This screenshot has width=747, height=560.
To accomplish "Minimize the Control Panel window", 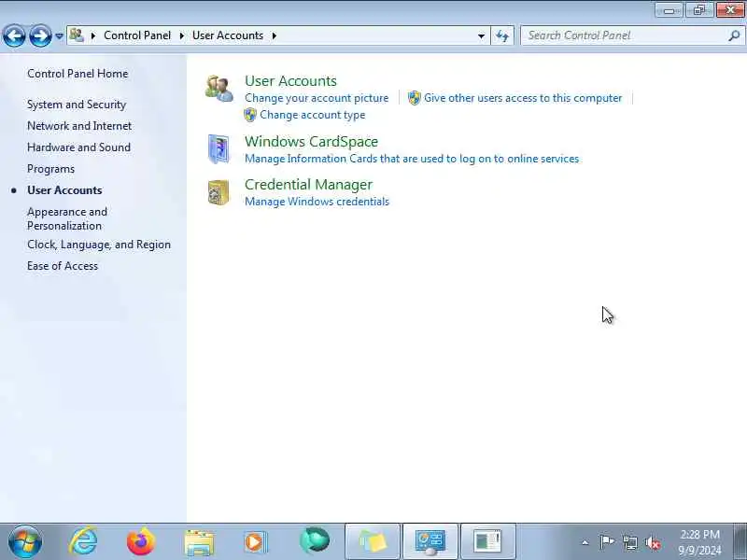I will pyautogui.click(x=669, y=10).
